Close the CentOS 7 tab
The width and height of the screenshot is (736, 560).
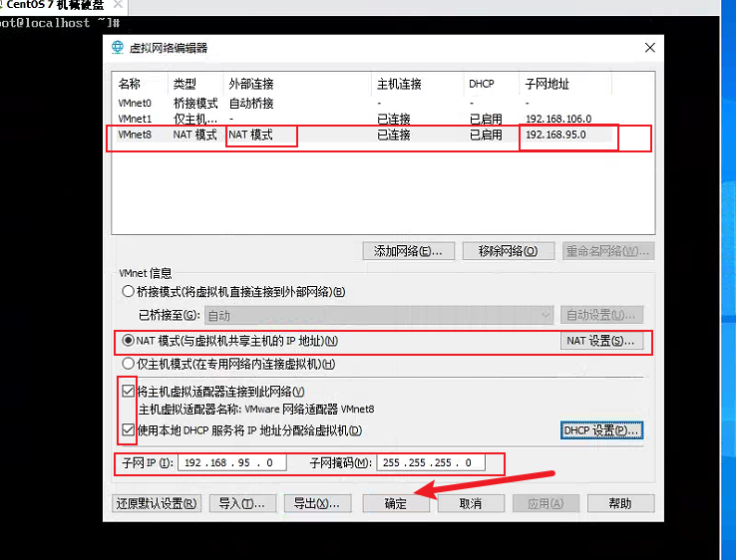coord(118,5)
